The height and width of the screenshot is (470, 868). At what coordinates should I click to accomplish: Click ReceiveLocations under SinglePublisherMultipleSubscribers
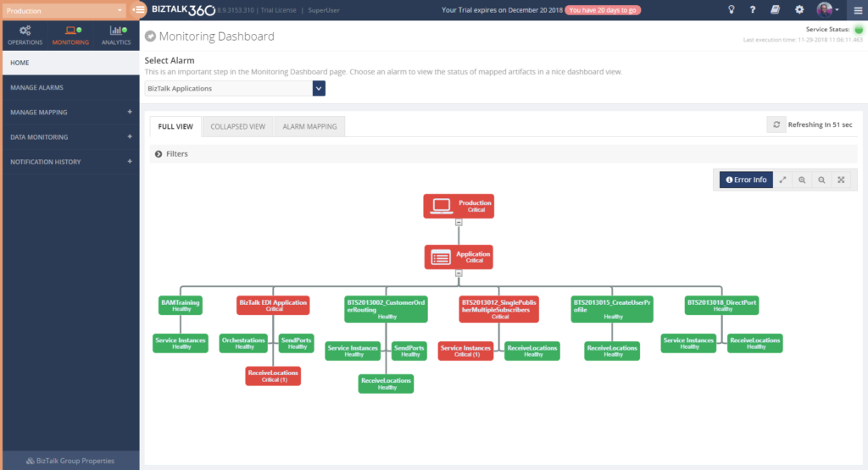point(532,351)
